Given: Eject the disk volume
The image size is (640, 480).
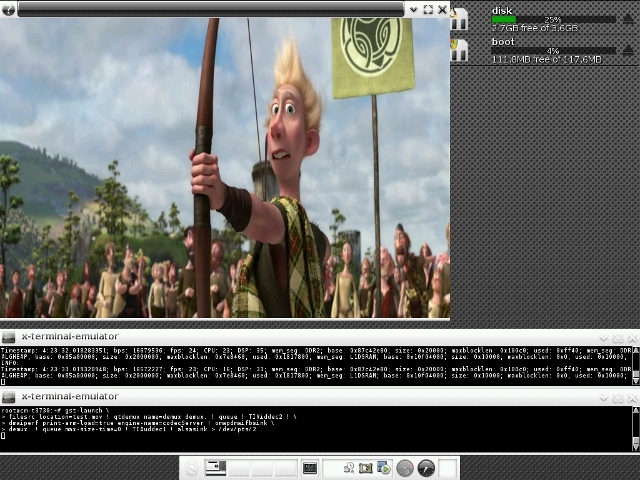Looking at the screenshot, I should [x=628, y=18].
